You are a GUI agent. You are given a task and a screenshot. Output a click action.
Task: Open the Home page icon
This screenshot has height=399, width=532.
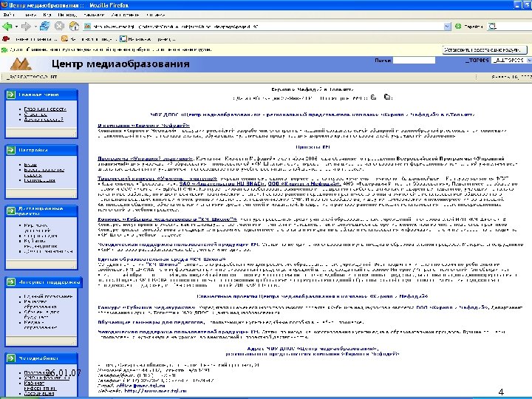coord(74,26)
